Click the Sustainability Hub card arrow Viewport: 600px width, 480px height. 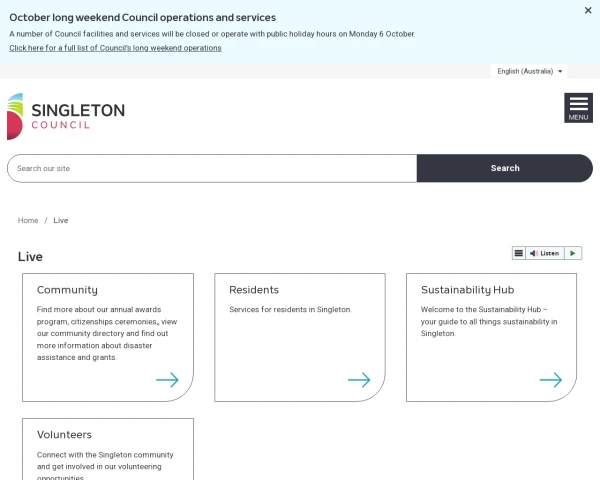pos(551,380)
